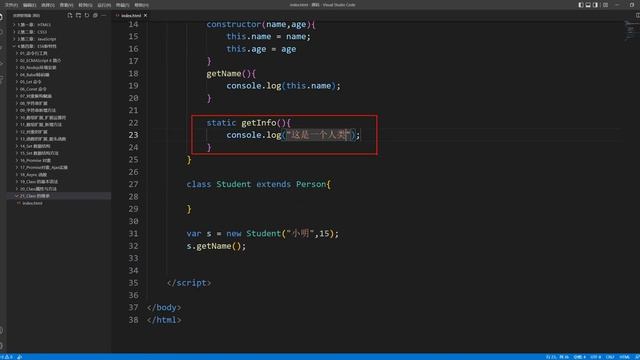Image resolution: width=640 pixels, height=360 pixels.
Task: Expand the 05_Let folder
Action: coord(58,82)
